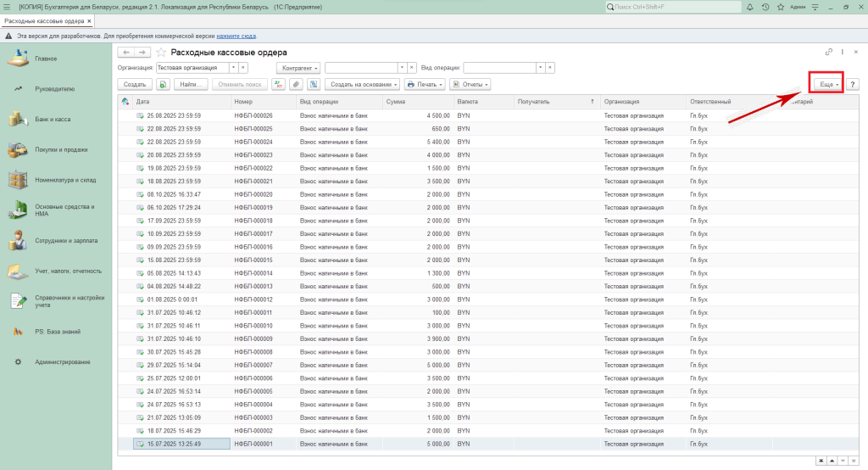Open favorites star in top bar
Viewport: 868px width, 470px height.
(x=779, y=7)
